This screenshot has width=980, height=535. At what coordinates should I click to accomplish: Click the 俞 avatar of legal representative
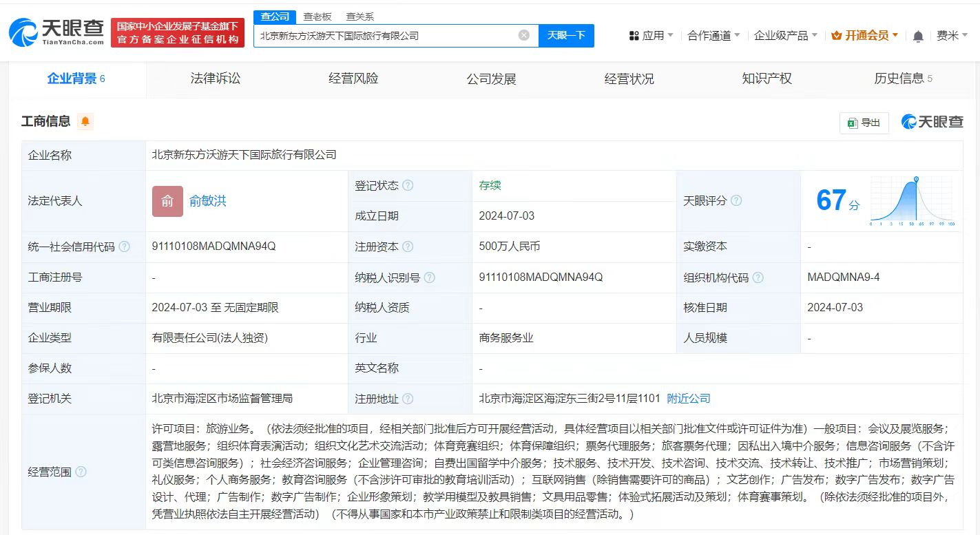pos(167,201)
